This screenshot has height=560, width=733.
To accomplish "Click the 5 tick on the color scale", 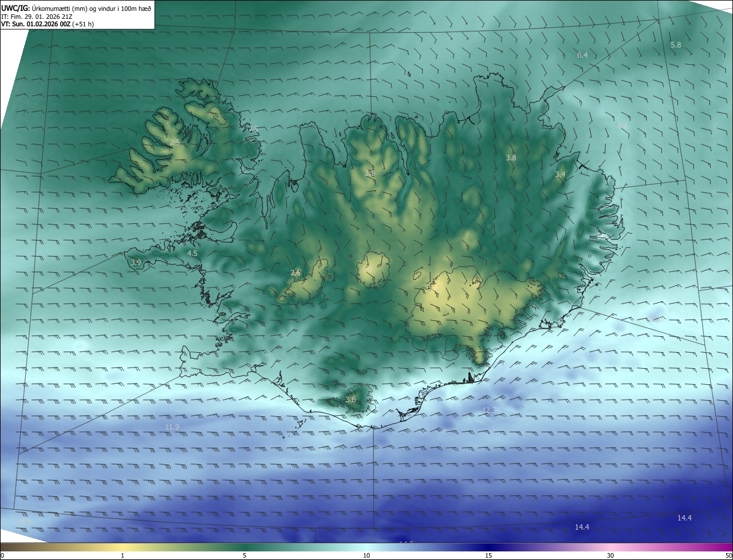I will pyautogui.click(x=245, y=555).
